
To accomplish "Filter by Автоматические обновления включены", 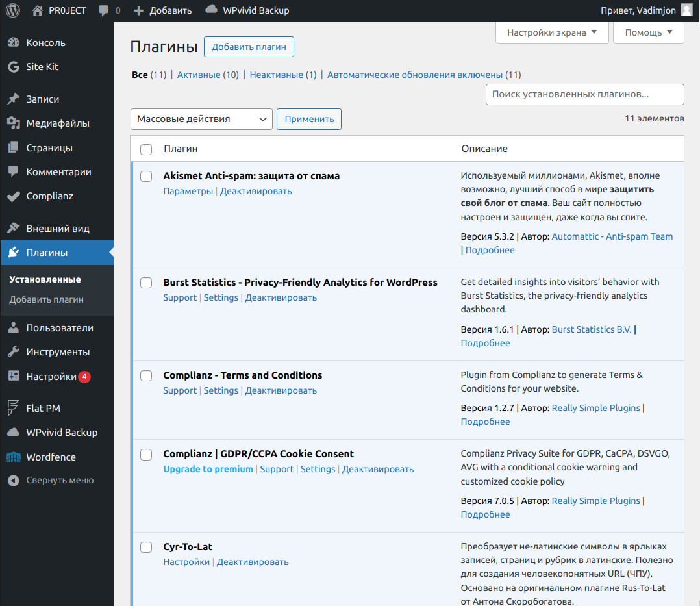I will tap(415, 75).
